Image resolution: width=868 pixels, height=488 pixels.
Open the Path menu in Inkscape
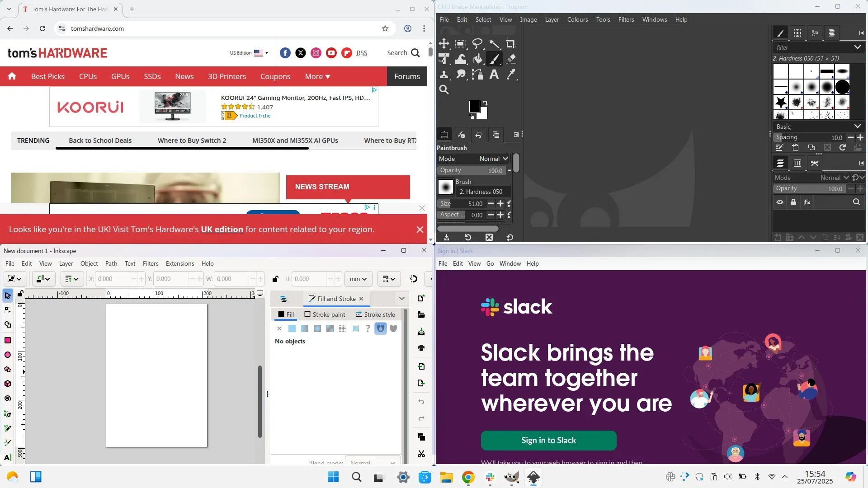(x=111, y=263)
